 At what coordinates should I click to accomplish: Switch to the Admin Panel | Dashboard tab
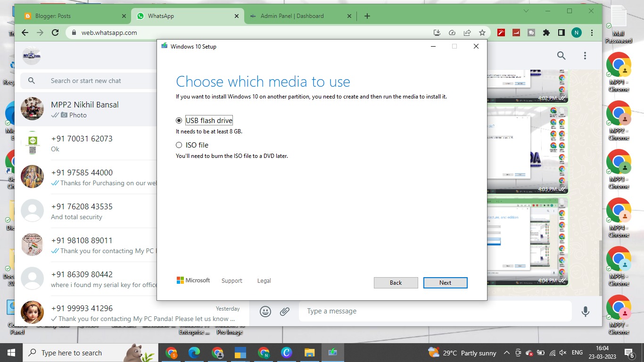pos(300,16)
